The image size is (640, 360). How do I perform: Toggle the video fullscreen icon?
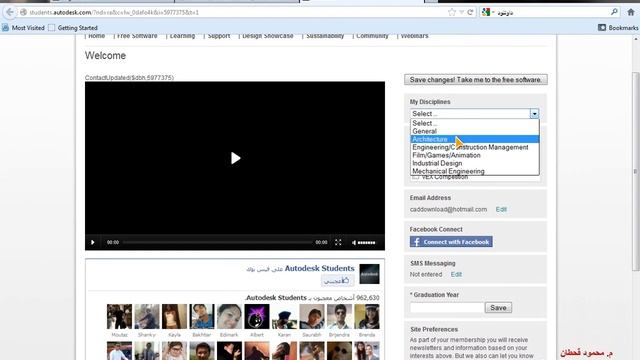(x=338, y=242)
